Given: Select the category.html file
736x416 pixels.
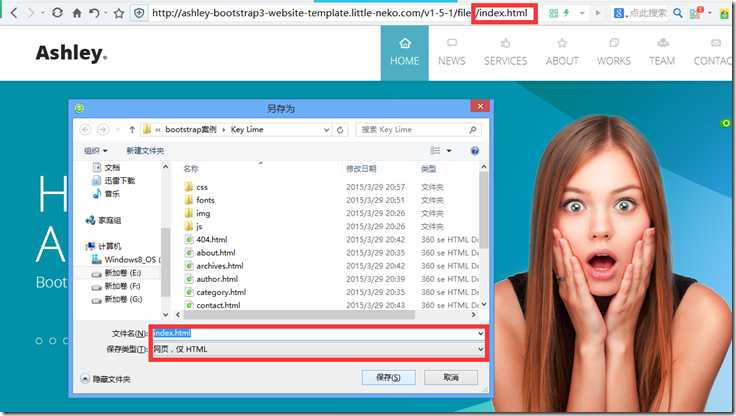Looking at the screenshot, I should click(215, 292).
